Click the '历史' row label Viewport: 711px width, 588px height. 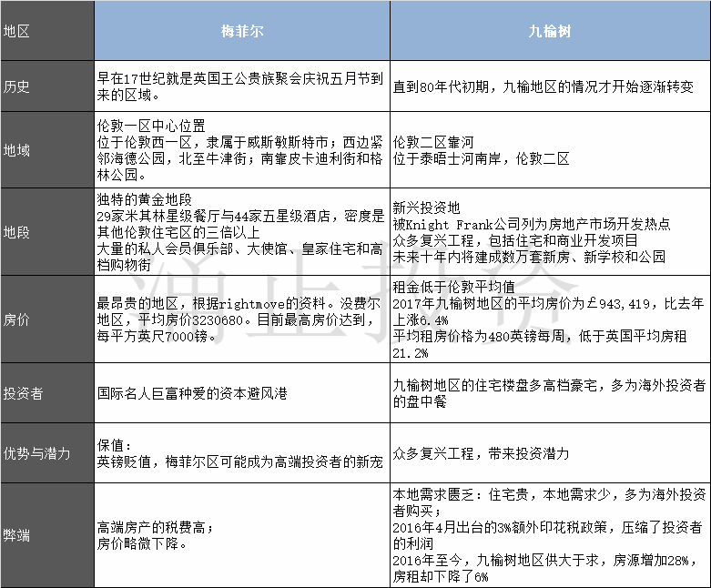pyautogui.click(x=47, y=86)
